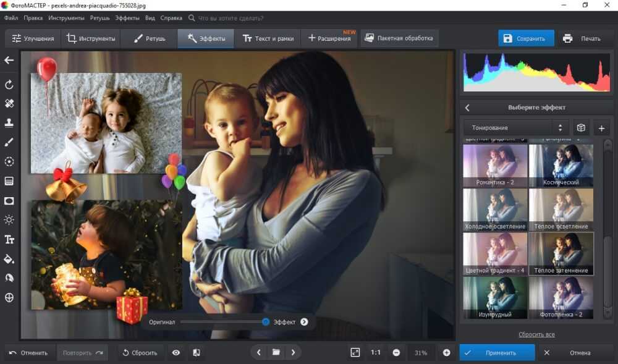Click the fit-to-screen icon in bottom bar
Viewport: 618px width, 364px height.
click(355, 352)
